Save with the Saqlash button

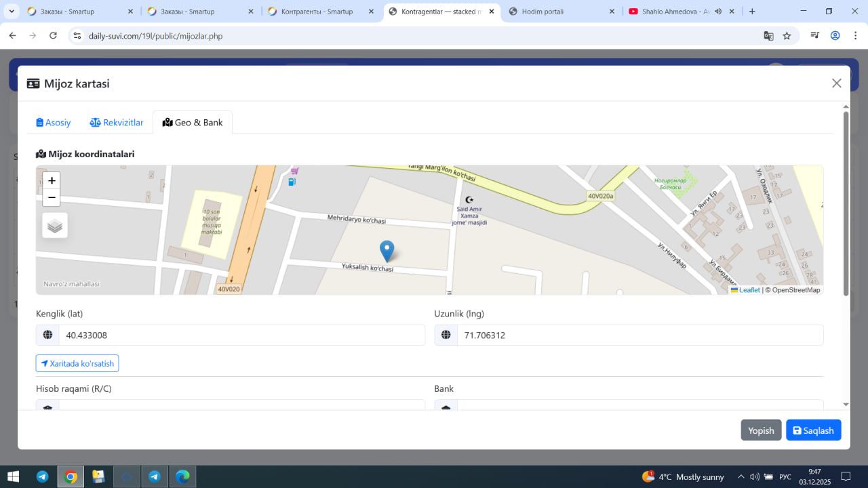click(813, 430)
